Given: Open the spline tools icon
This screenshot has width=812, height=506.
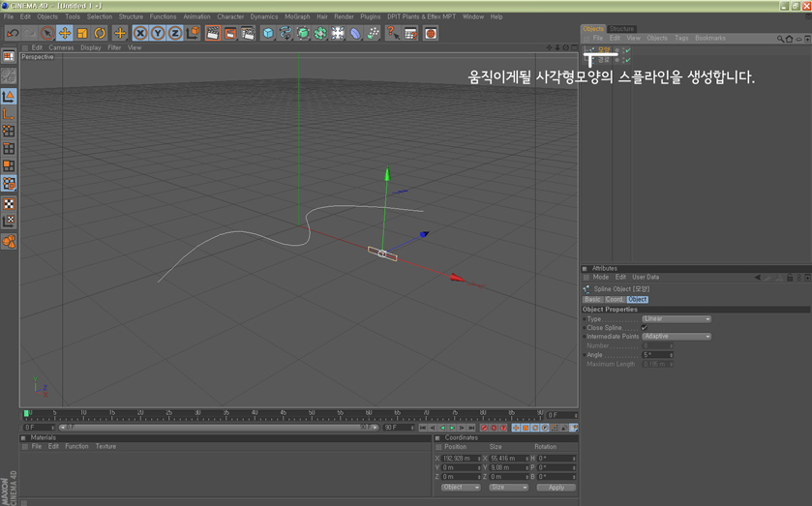Looking at the screenshot, I should tap(286, 34).
